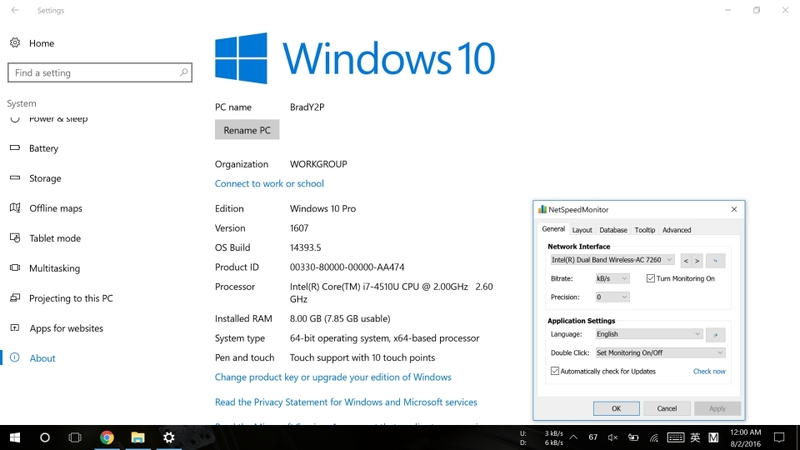The image size is (800, 450).
Task: Click the search magnifier icon
Action: 184,72
